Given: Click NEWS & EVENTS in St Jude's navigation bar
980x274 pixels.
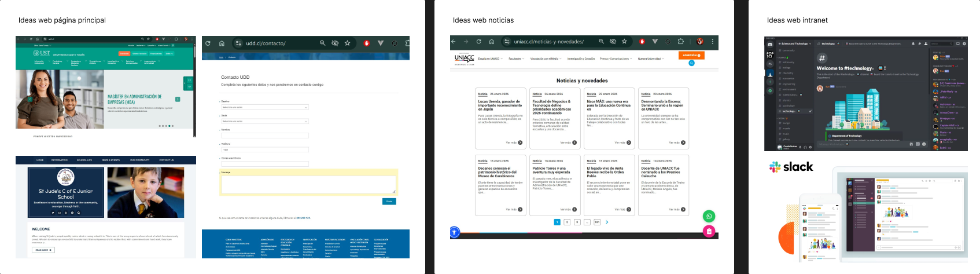Looking at the screenshot, I should tap(110, 160).
